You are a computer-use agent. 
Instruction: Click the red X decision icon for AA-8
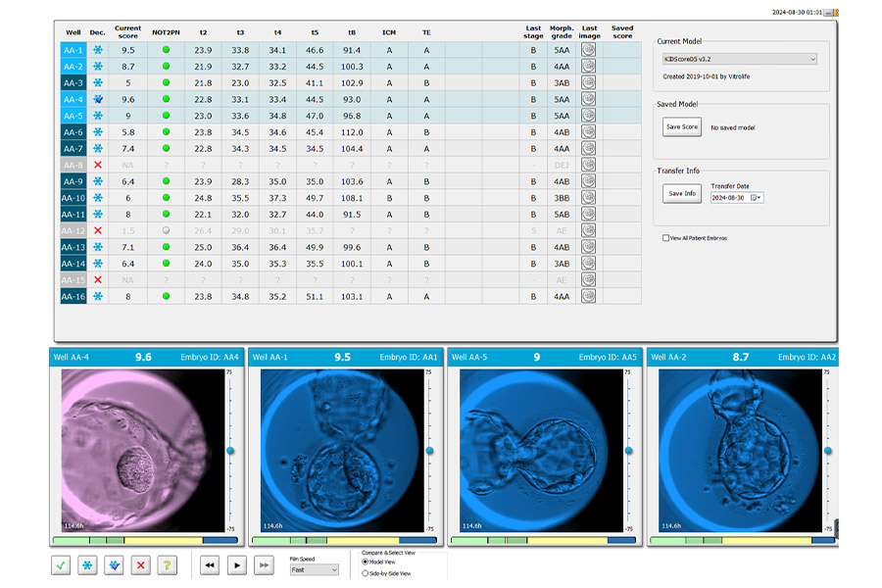(97, 165)
